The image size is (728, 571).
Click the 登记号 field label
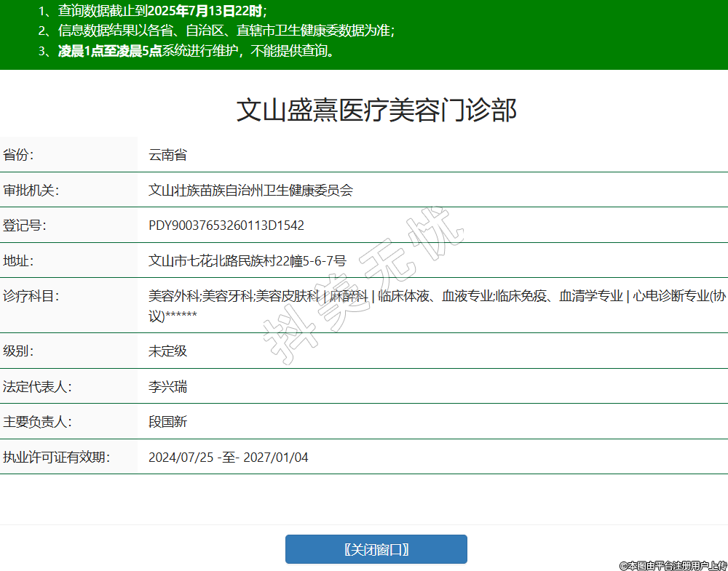pos(25,225)
